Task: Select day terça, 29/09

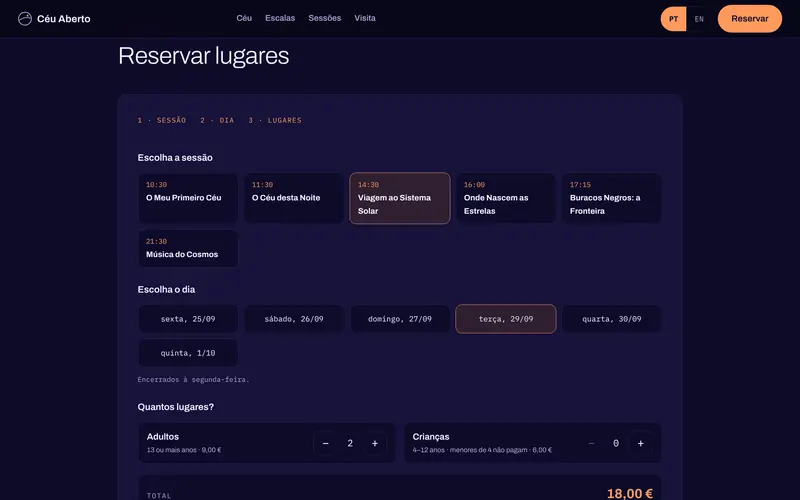Action: coord(506,319)
